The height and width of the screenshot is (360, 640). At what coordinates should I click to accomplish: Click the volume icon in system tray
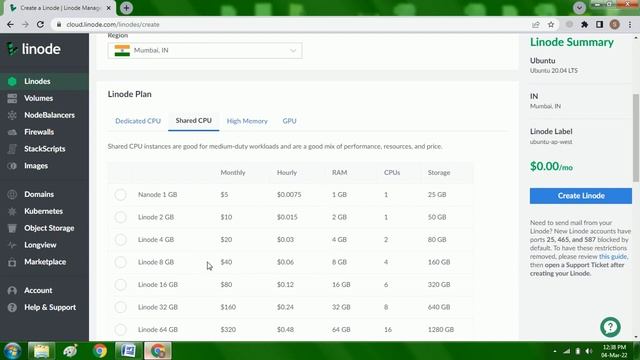(589, 351)
